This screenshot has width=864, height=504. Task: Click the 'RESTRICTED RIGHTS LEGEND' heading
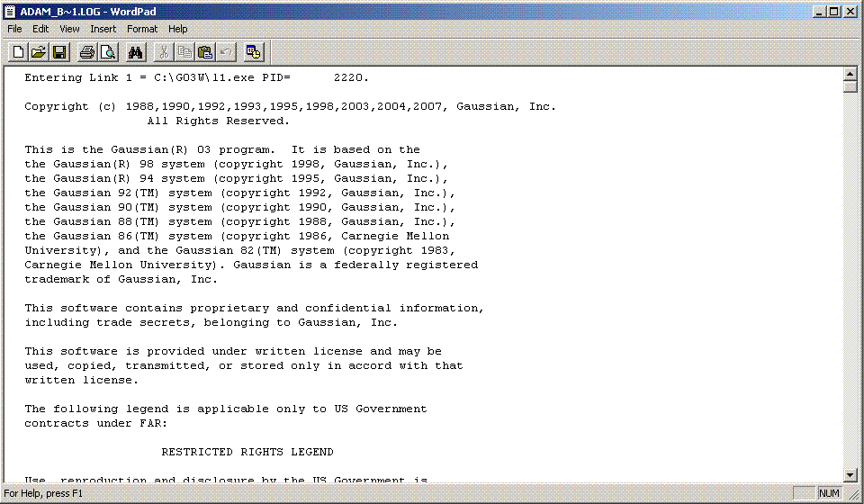pyautogui.click(x=247, y=452)
